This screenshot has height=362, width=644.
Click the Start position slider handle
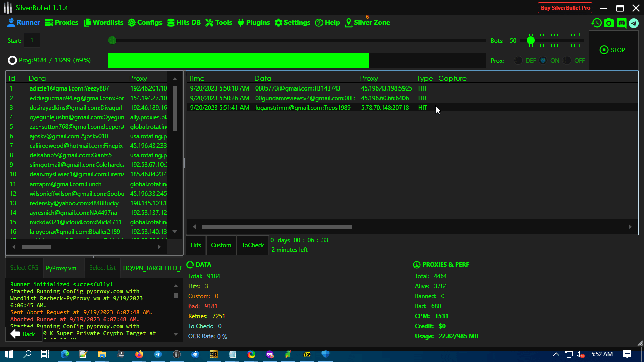[112, 40]
